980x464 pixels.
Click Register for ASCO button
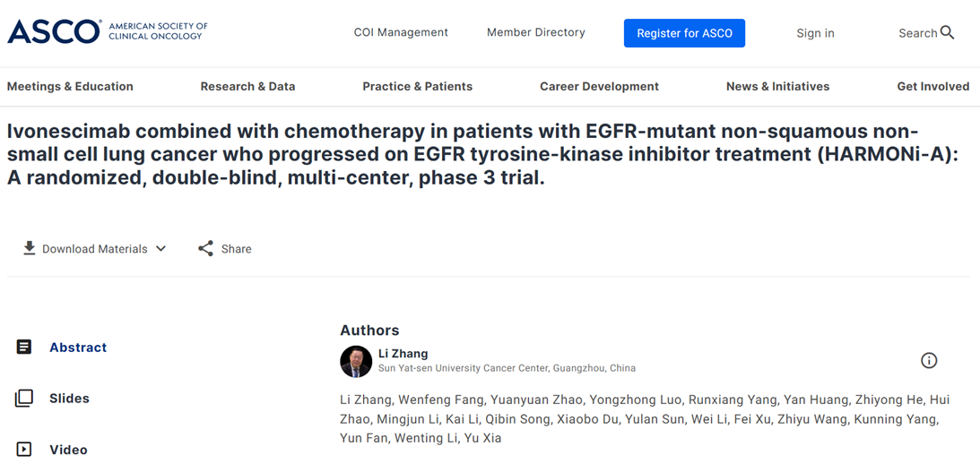(684, 33)
